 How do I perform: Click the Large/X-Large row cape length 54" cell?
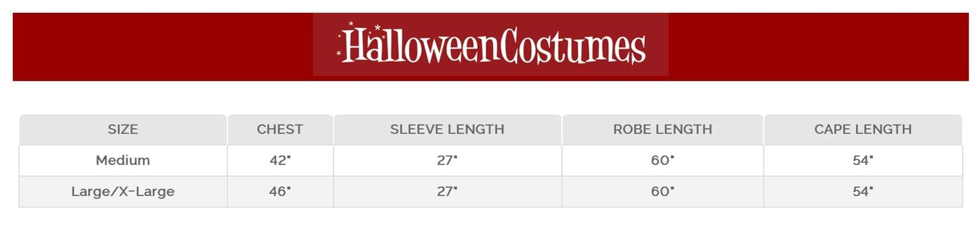coord(862,191)
